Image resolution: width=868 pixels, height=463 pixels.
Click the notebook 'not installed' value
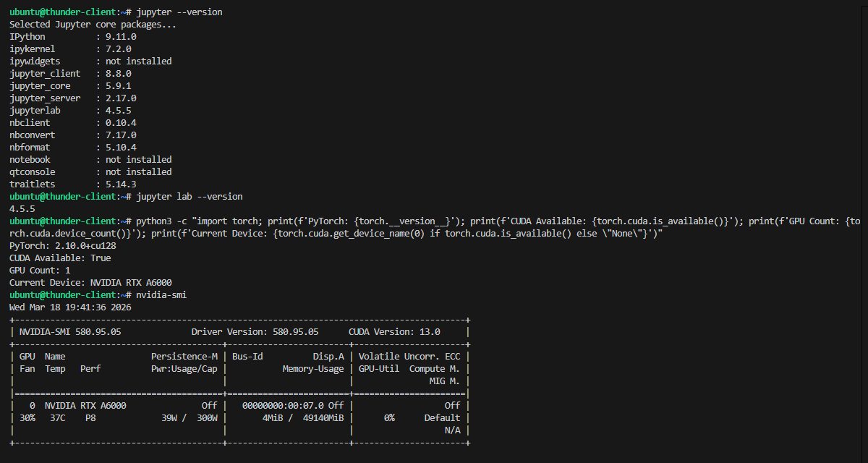click(139, 160)
